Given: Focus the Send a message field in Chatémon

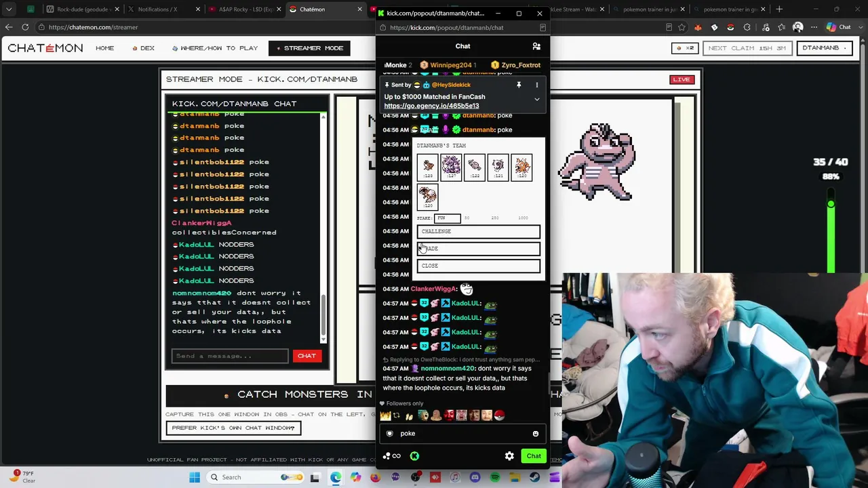Looking at the screenshot, I should point(230,356).
